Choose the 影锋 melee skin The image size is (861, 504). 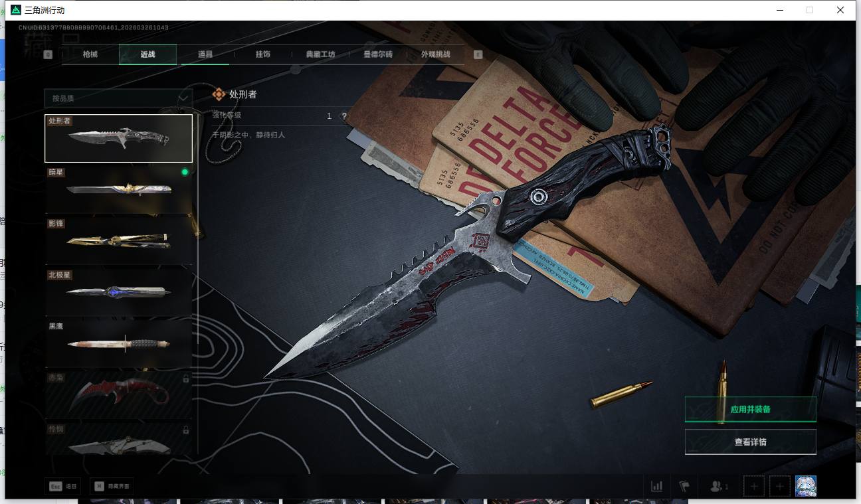[118, 240]
